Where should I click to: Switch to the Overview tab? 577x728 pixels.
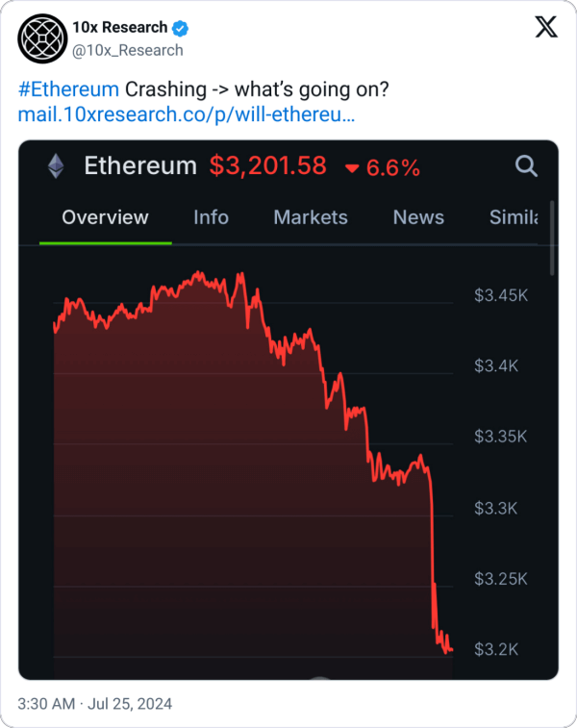(x=105, y=217)
